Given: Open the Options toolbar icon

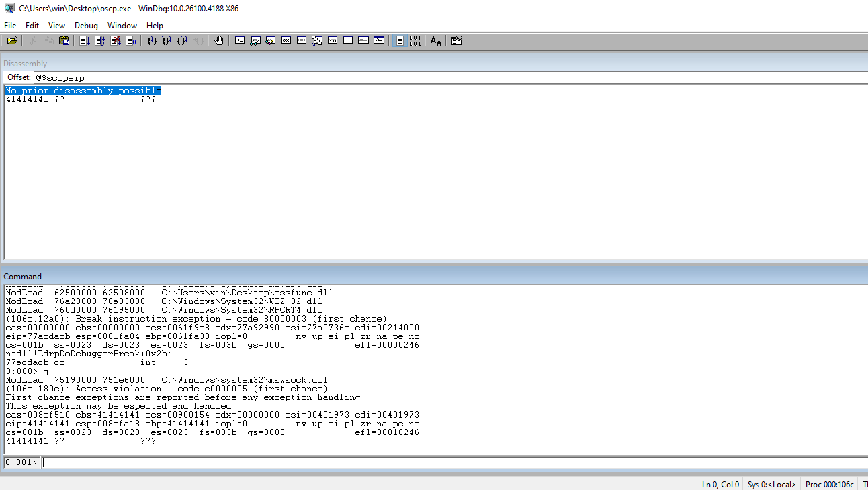Looking at the screenshot, I should [x=457, y=41].
